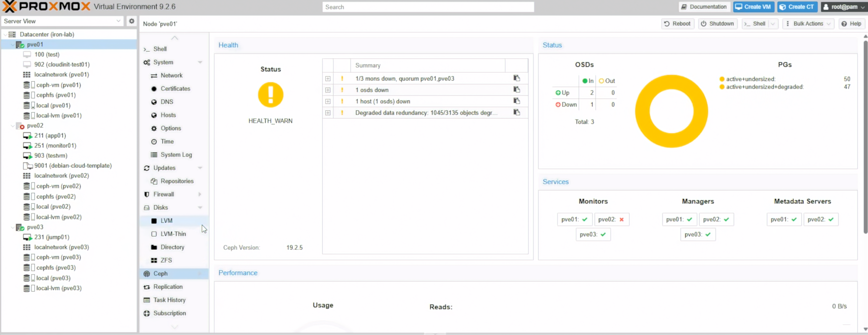Select VM 100 (test) in the tree
The width and height of the screenshot is (868, 335).
tap(47, 55)
